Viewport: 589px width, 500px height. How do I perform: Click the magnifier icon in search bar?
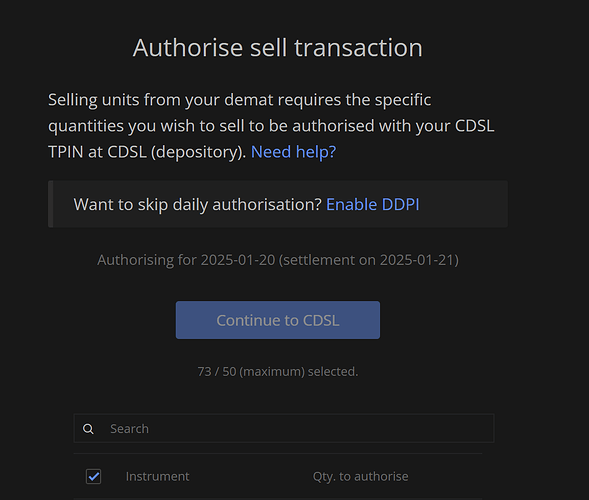[x=88, y=429]
